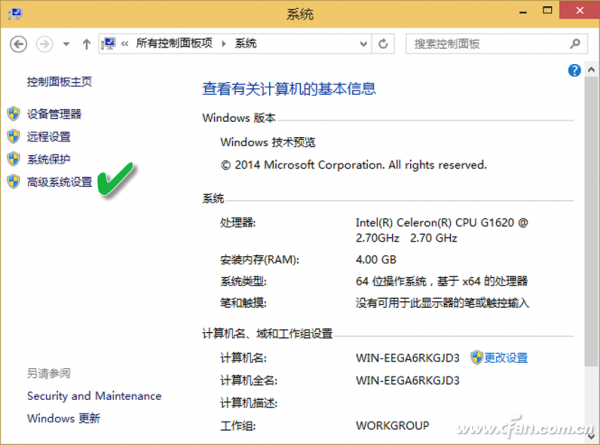Click 系统 in the address breadcrumb
Viewport: 600px width, 445px height.
(x=246, y=43)
